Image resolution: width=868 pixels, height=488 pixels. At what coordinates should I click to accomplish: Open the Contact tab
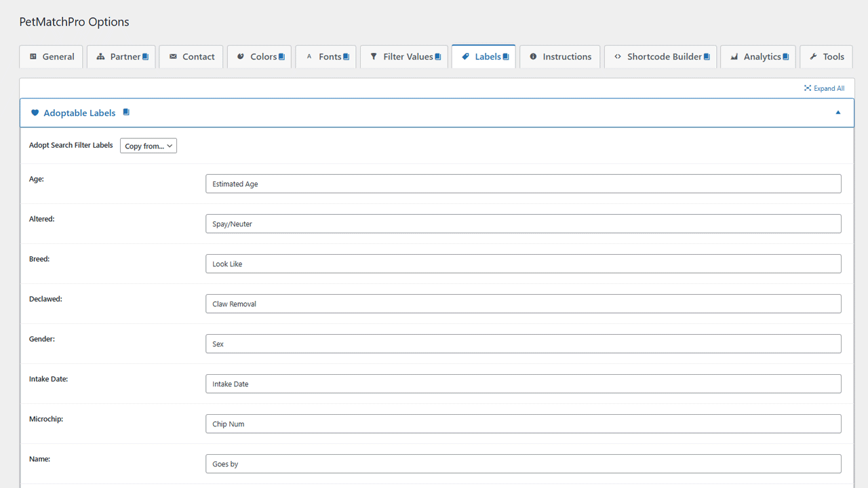(191, 57)
